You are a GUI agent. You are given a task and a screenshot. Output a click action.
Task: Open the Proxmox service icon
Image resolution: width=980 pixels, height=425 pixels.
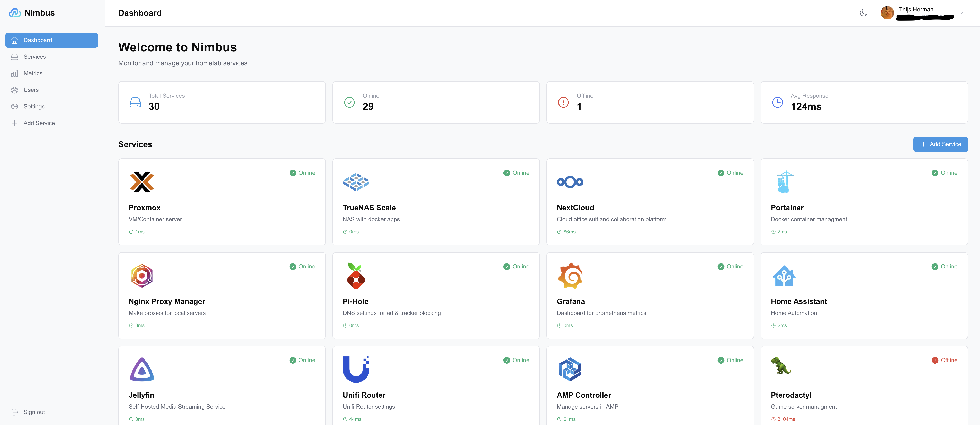[142, 182]
